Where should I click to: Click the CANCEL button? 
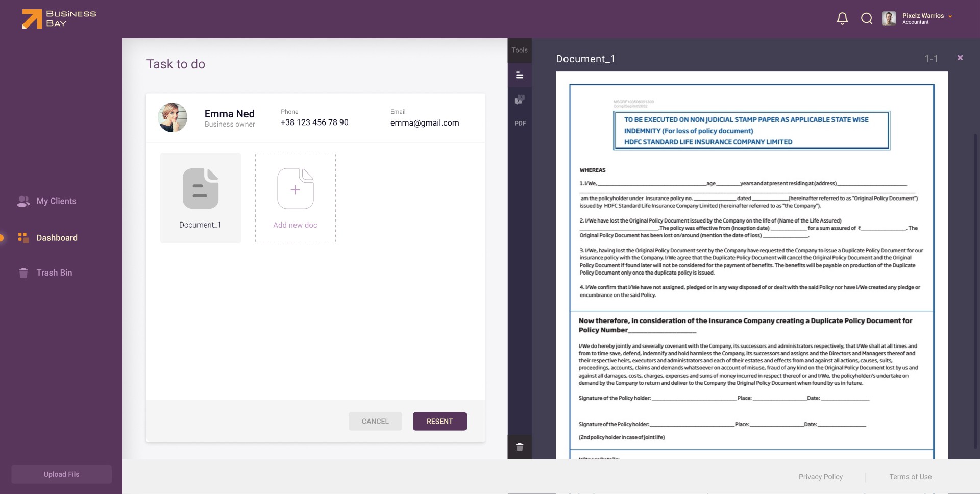pyautogui.click(x=375, y=422)
